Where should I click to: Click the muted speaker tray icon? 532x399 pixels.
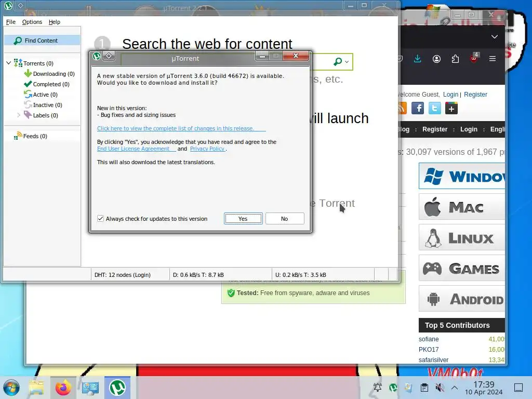pyautogui.click(x=440, y=388)
